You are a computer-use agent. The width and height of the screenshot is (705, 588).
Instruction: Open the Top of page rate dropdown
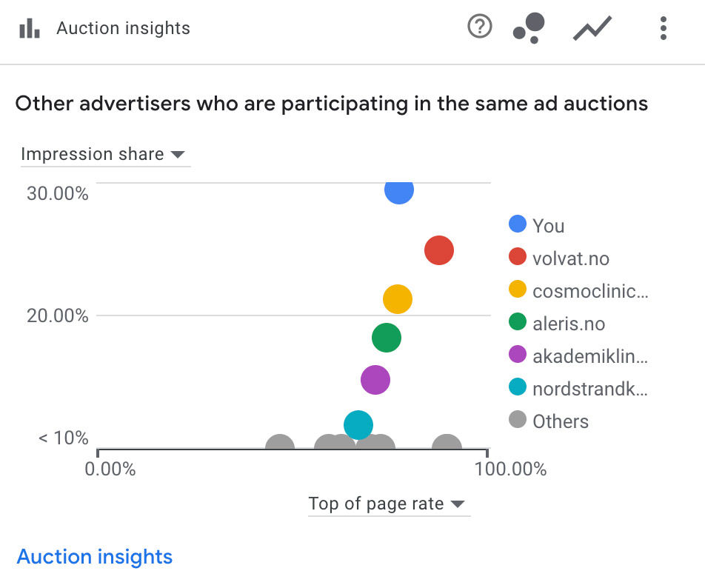pyautogui.click(x=387, y=504)
